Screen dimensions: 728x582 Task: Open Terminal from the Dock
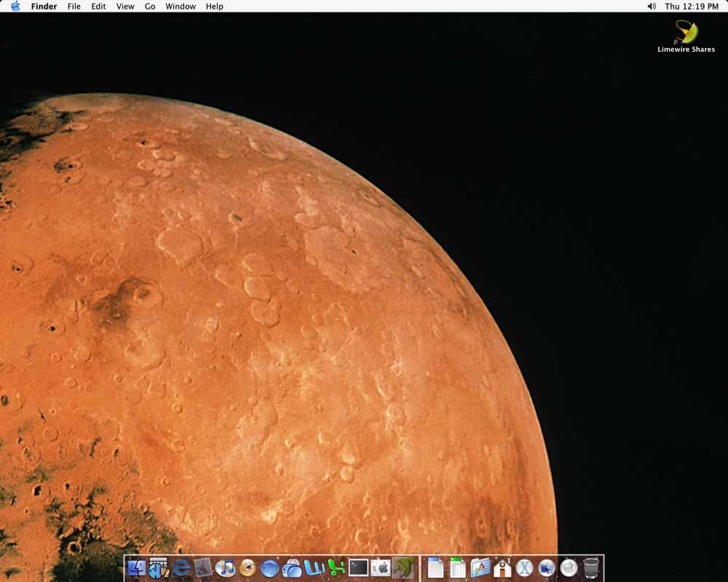(x=358, y=568)
